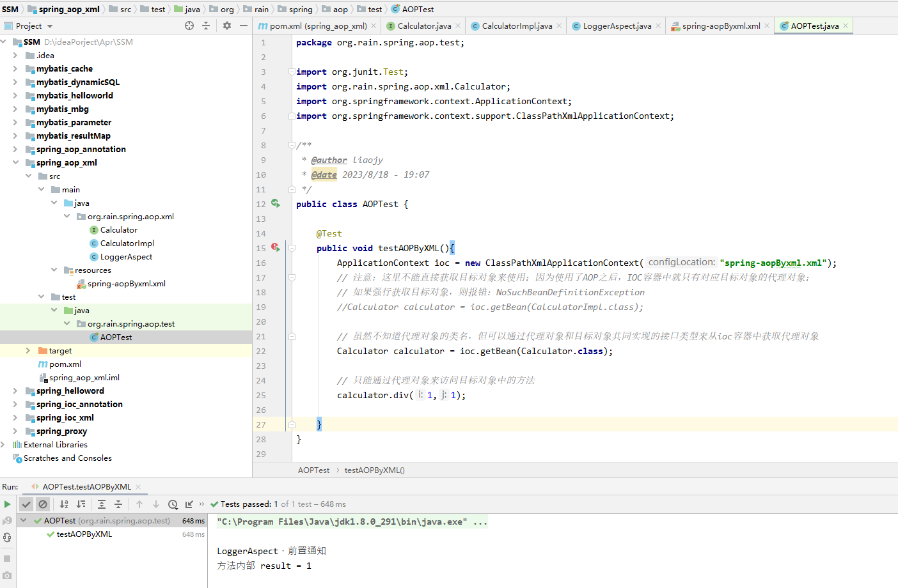
Task: Select mybatis_dynamicSQL module
Action: click(x=77, y=82)
